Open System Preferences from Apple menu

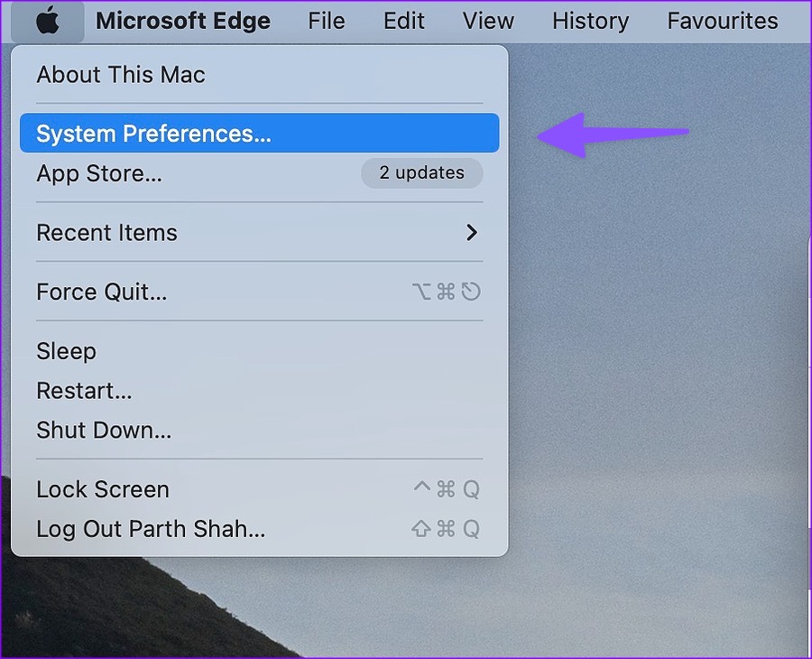pos(260,133)
